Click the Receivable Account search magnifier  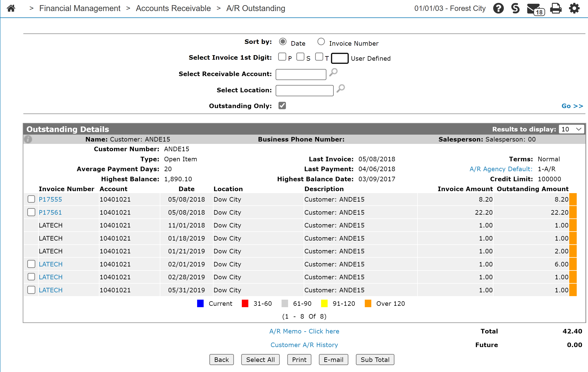click(333, 73)
